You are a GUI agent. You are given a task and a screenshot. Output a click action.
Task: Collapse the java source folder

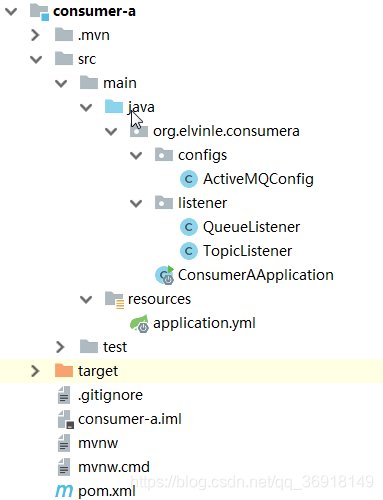(x=86, y=107)
